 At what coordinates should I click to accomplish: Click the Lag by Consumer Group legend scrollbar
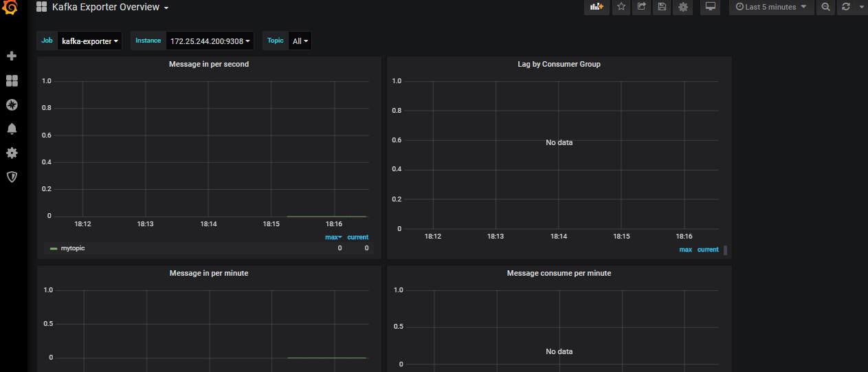point(725,250)
